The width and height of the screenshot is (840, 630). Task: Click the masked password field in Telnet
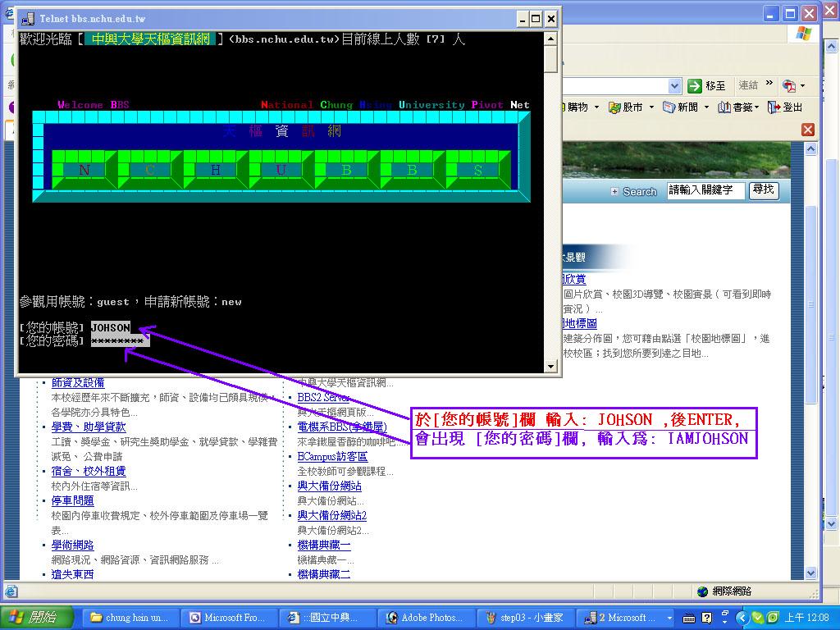[x=120, y=340]
